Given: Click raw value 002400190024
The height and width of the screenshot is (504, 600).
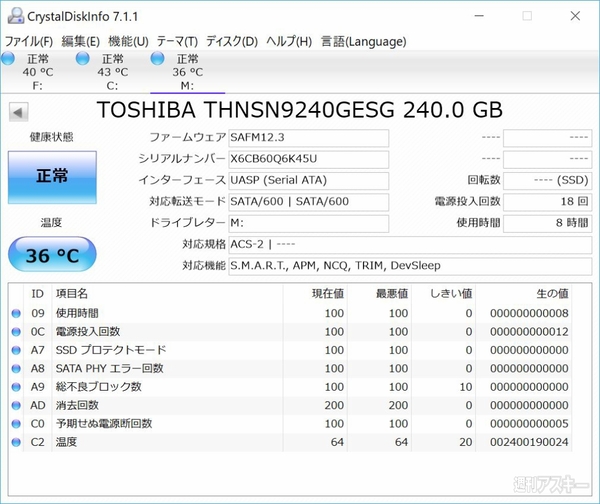Looking at the screenshot, I should (529, 442).
